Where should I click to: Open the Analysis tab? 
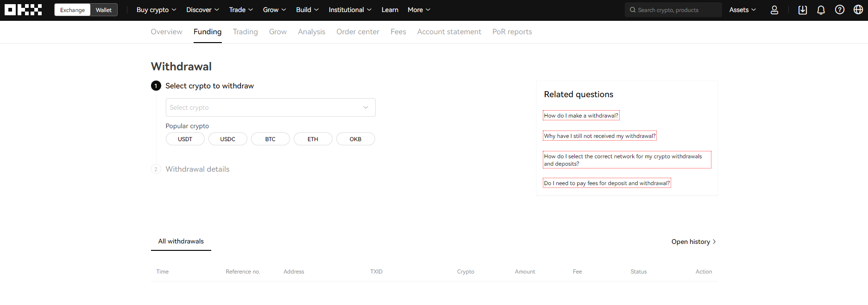click(x=312, y=32)
